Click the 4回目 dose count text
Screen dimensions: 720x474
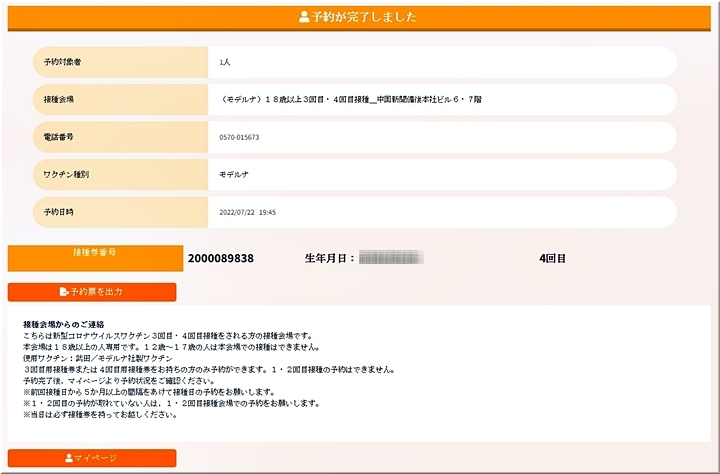(x=552, y=258)
